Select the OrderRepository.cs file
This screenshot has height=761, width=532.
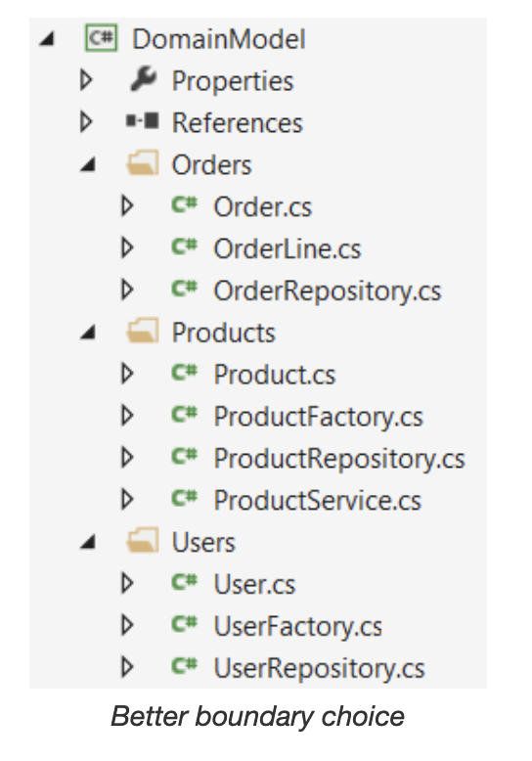click(328, 291)
